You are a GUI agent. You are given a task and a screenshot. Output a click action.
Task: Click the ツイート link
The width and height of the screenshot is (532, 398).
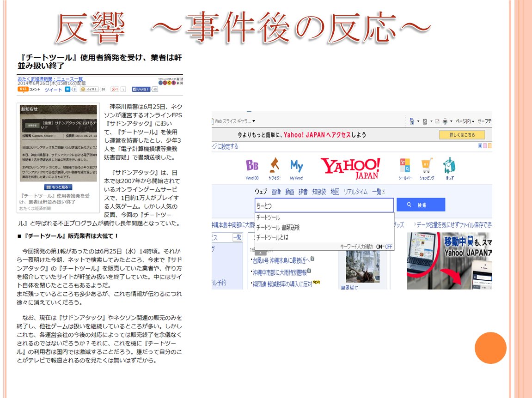(x=53, y=90)
